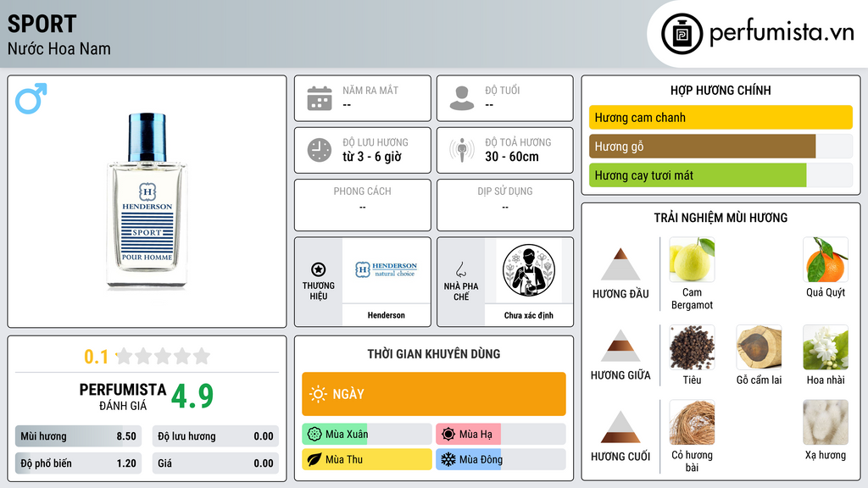Open the Cam Bergamot note image
This screenshot has width=868, height=488.
tap(692, 259)
